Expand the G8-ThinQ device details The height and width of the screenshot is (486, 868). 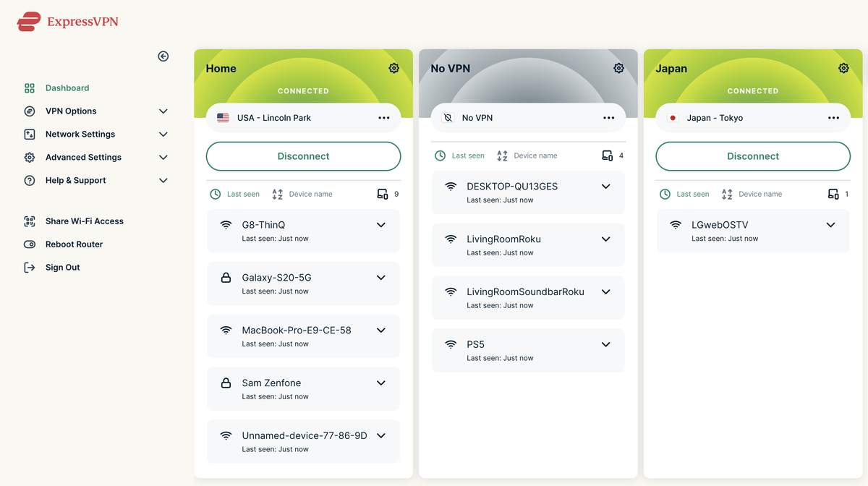(x=381, y=225)
